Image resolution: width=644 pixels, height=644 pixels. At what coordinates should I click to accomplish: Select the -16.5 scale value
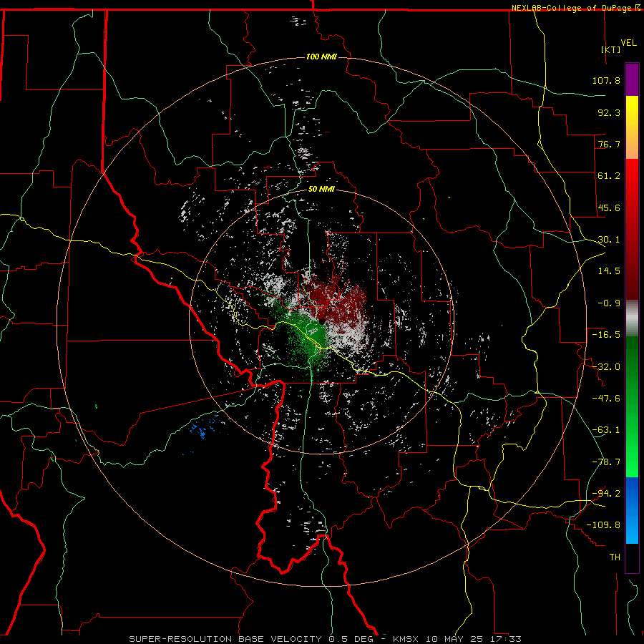pos(606,335)
